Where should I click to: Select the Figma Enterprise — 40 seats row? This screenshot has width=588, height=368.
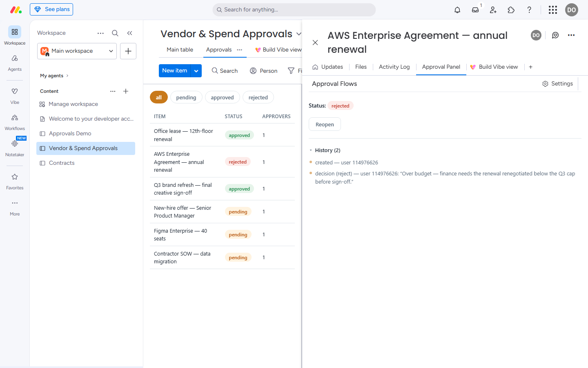point(222,235)
